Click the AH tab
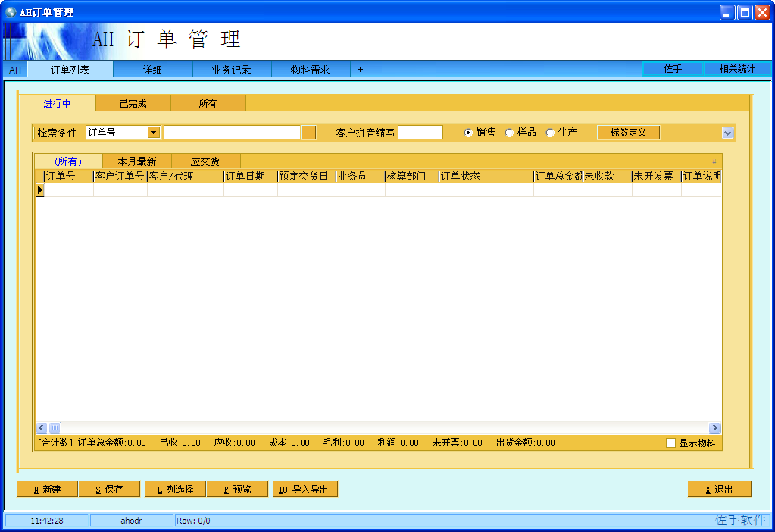 click(x=15, y=70)
